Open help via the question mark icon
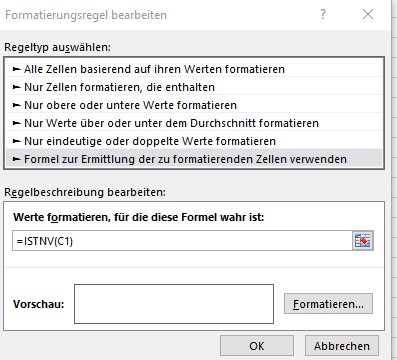This screenshot has width=397, height=360. click(x=323, y=14)
